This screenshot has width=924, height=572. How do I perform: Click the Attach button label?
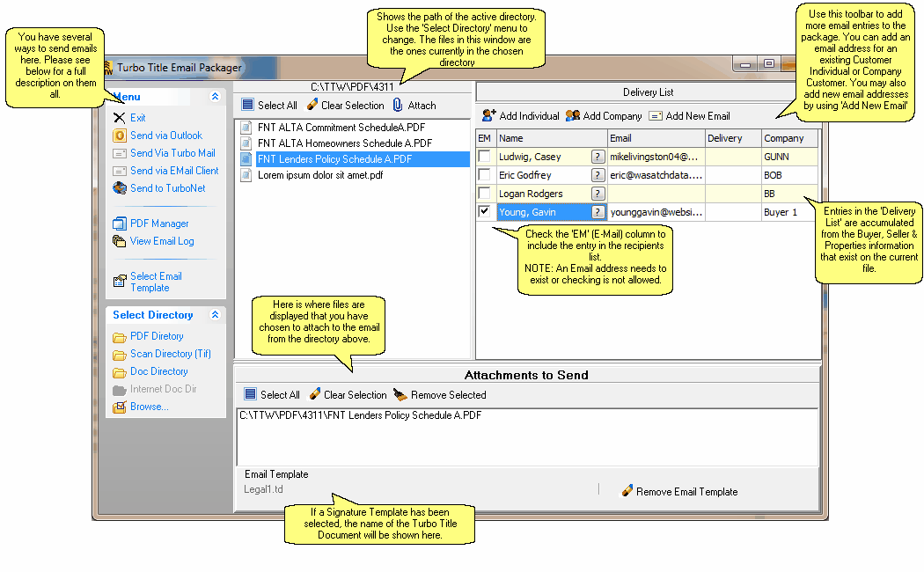pos(422,106)
